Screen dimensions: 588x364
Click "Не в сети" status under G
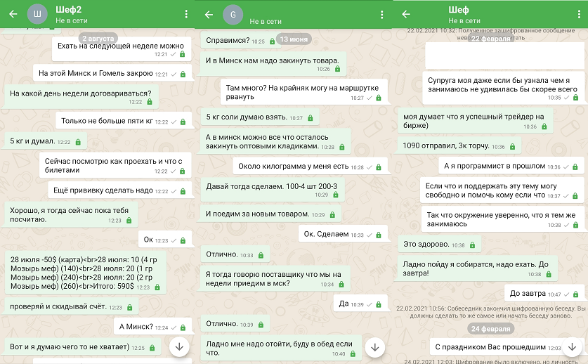pyautogui.click(x=264, y=21)
